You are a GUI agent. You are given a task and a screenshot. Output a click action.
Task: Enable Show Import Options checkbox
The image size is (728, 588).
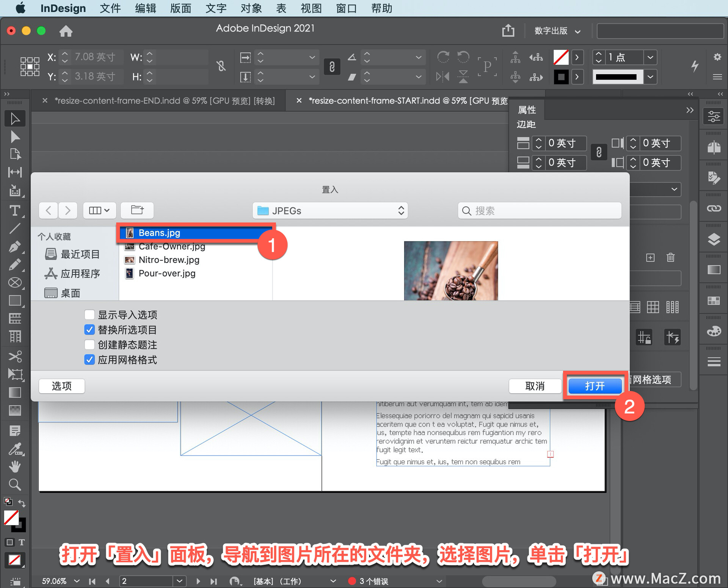point(89,315)
